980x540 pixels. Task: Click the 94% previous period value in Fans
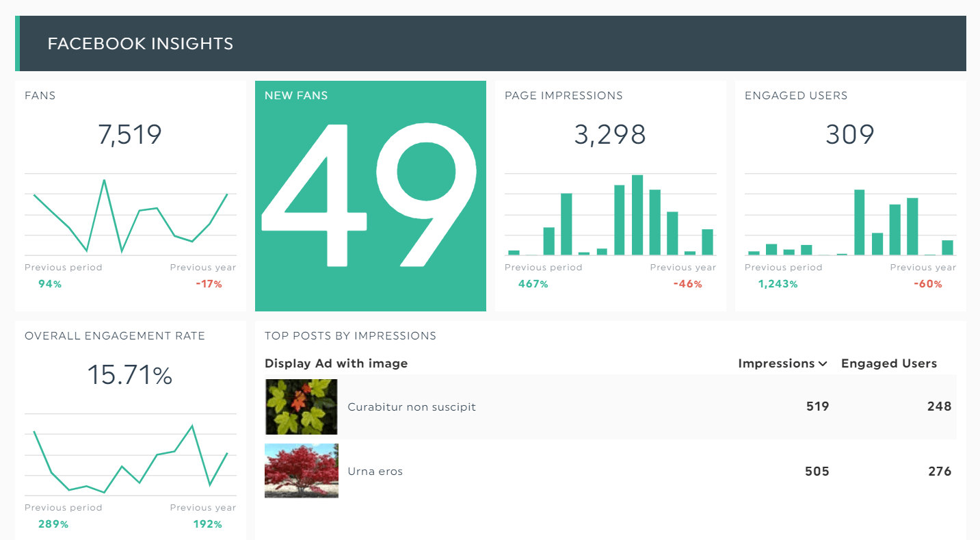(x=50, y=284)
